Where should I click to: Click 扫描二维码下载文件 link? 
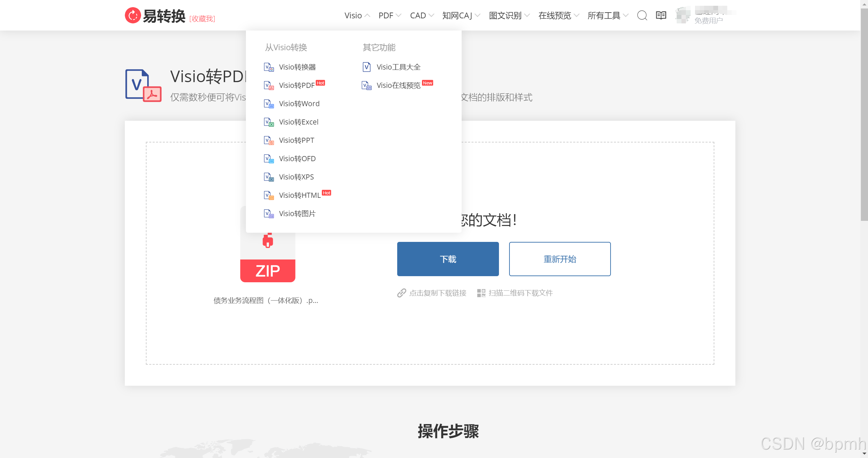point(521,293)
